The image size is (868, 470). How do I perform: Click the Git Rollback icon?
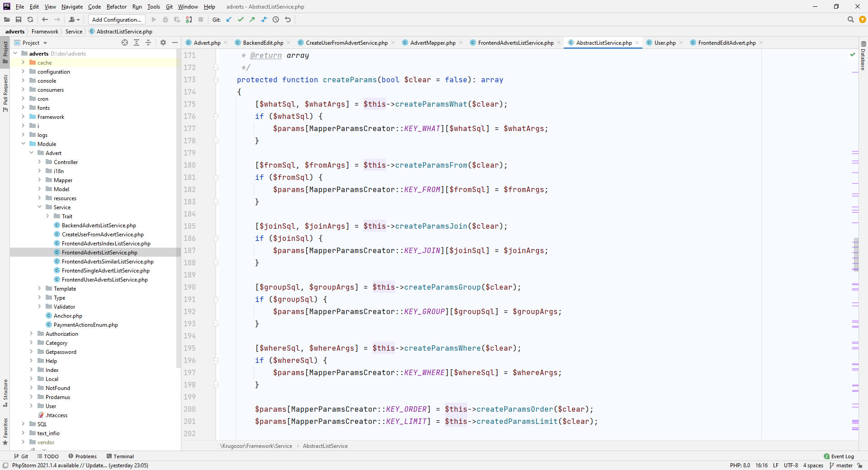click(x=288, y=19)
